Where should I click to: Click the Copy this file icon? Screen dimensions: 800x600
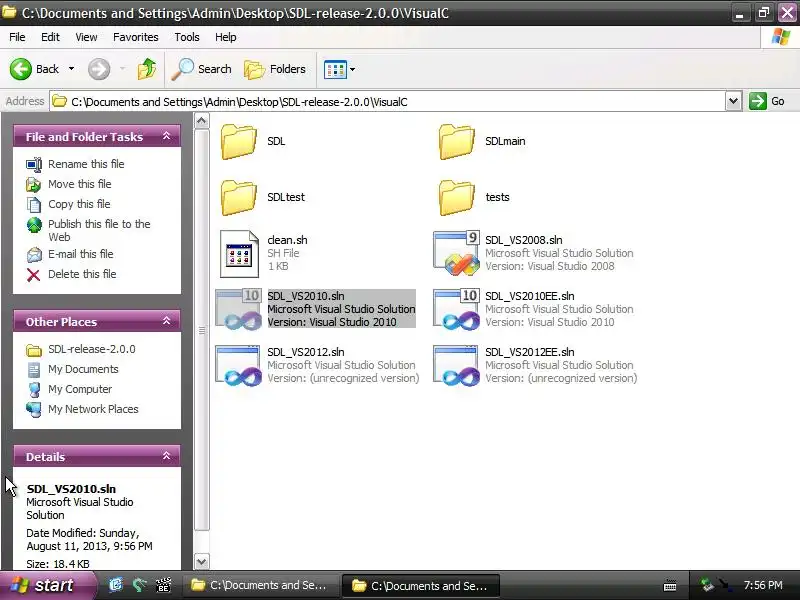click(x=34, y=205)
